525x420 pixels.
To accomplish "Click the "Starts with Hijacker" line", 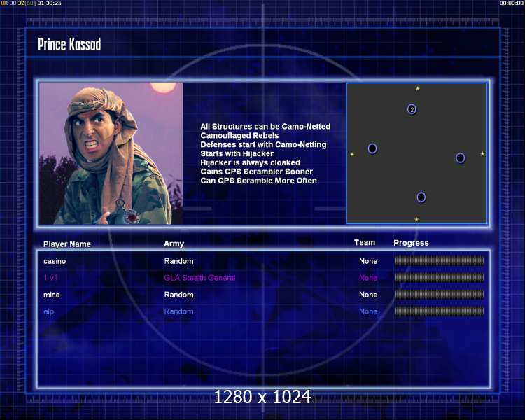I will click(237, 154).
